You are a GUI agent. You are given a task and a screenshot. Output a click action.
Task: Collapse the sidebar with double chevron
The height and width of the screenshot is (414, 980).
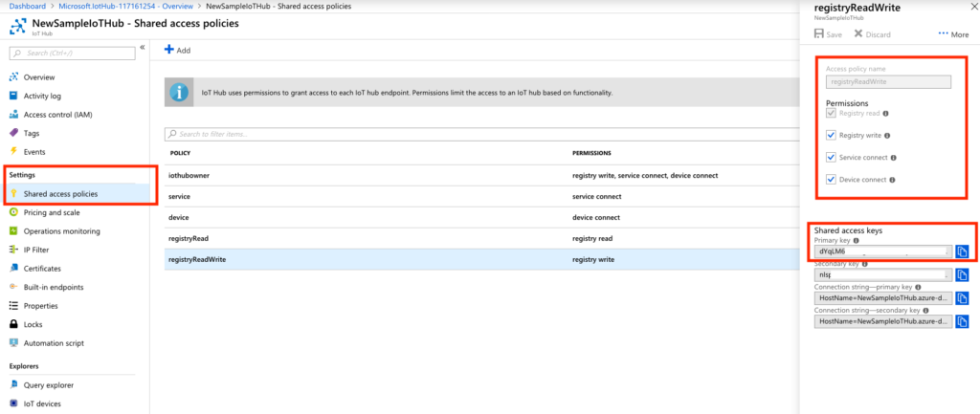click(x=142, y=47)
